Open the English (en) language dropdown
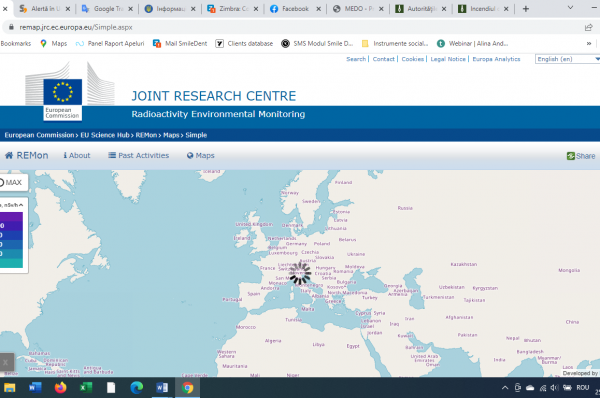This screenshot has height=398, width=600. 567,59
